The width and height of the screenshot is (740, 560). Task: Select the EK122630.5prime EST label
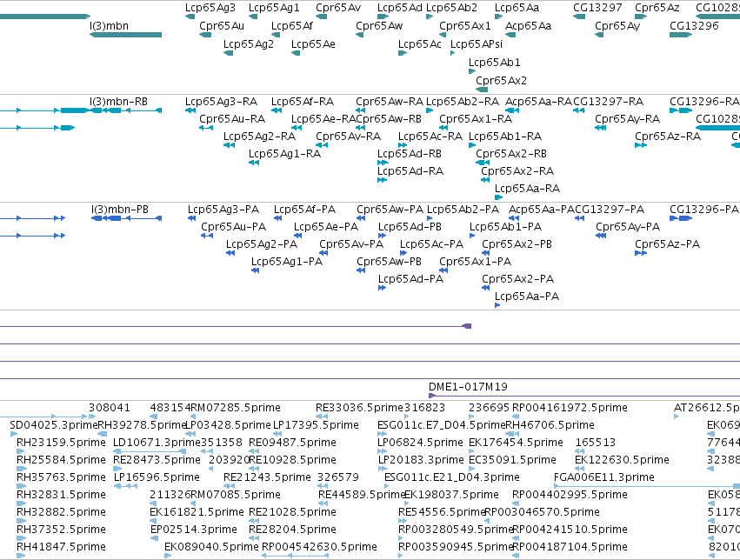tap(622, 460)
